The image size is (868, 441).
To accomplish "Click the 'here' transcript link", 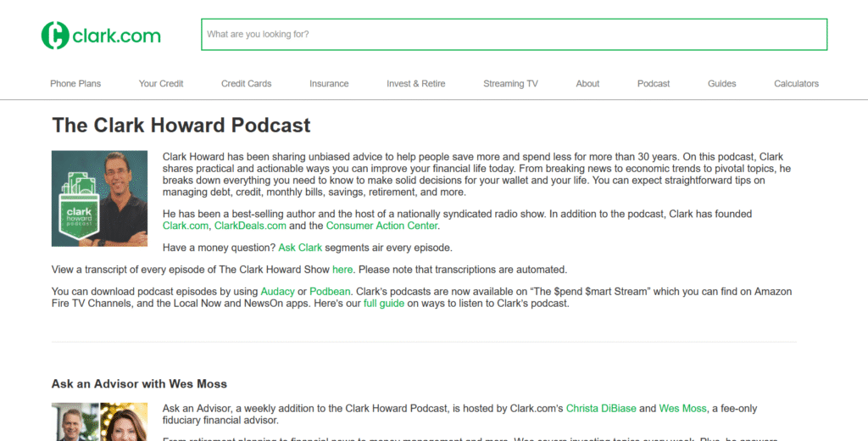I will click(x=342, y=270).
